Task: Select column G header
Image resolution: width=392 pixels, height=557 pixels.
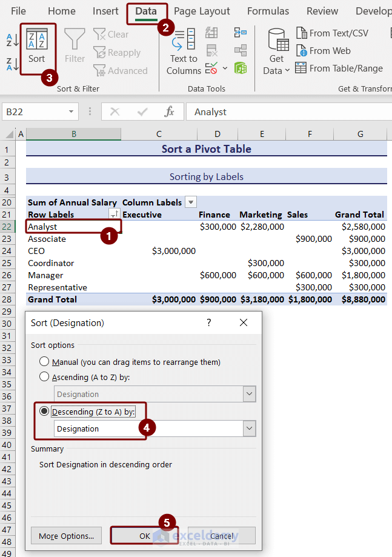Action: point(360,135)
